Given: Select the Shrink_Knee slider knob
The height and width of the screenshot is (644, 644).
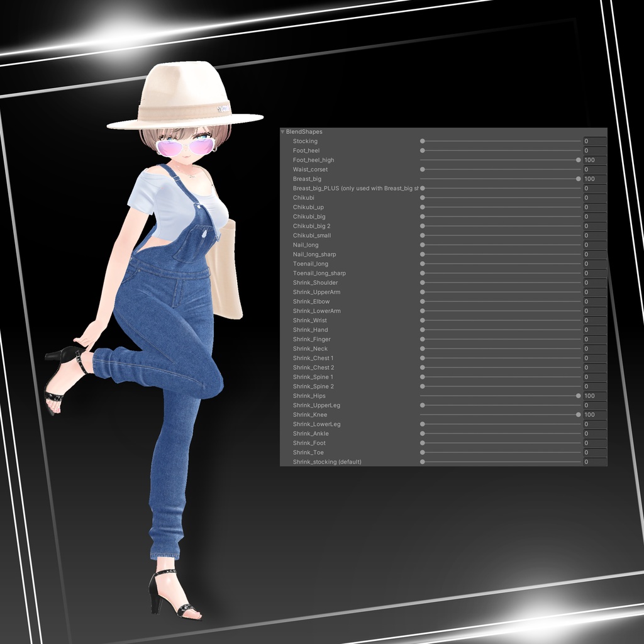Looking at the screenshot, I should click(x=577, y=414).
